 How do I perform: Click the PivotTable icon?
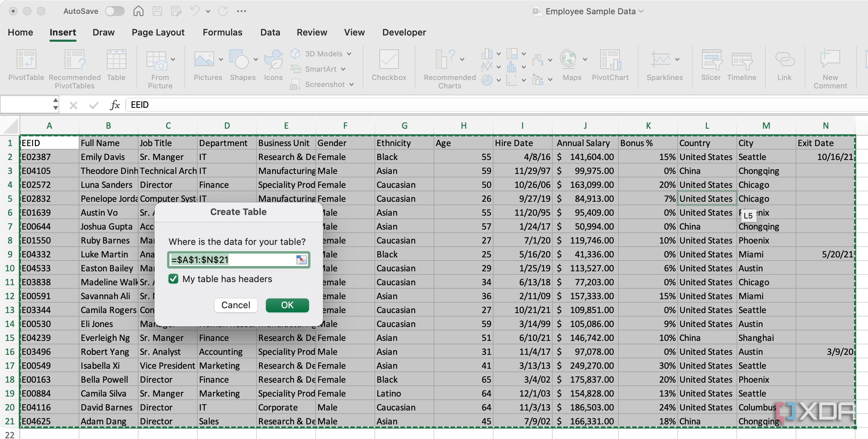(x=26, y=65)
